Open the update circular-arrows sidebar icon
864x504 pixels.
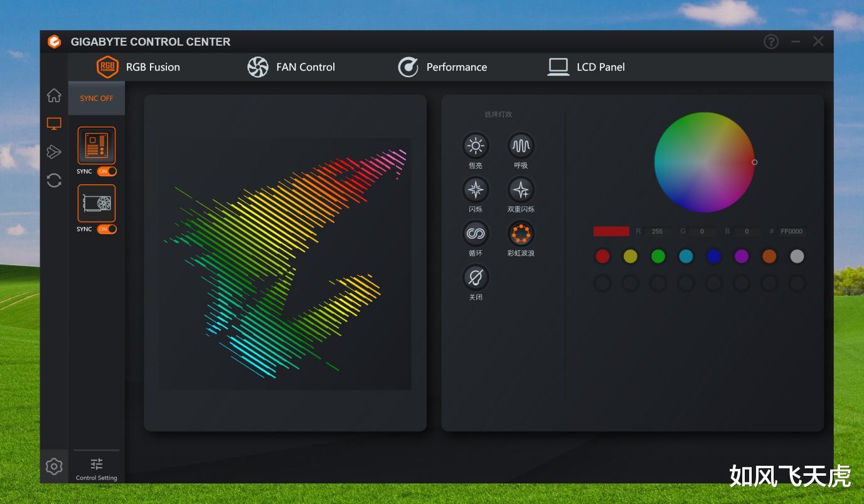pos(54,181)
